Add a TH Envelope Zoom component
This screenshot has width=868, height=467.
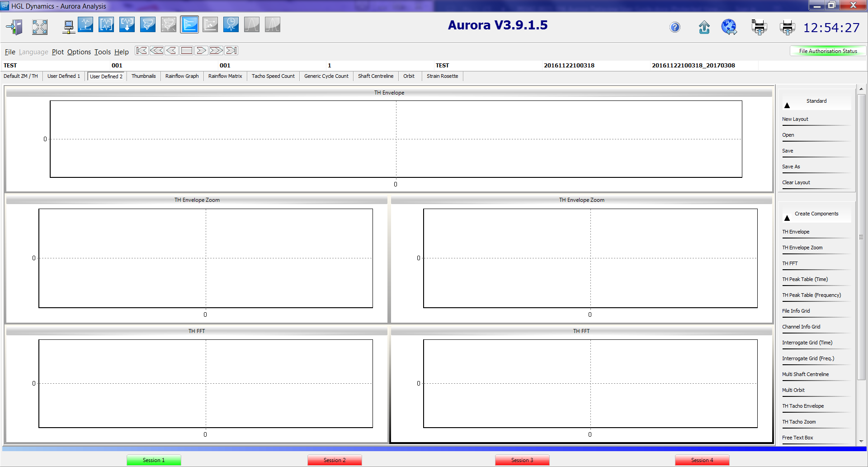tap(802, 248)
